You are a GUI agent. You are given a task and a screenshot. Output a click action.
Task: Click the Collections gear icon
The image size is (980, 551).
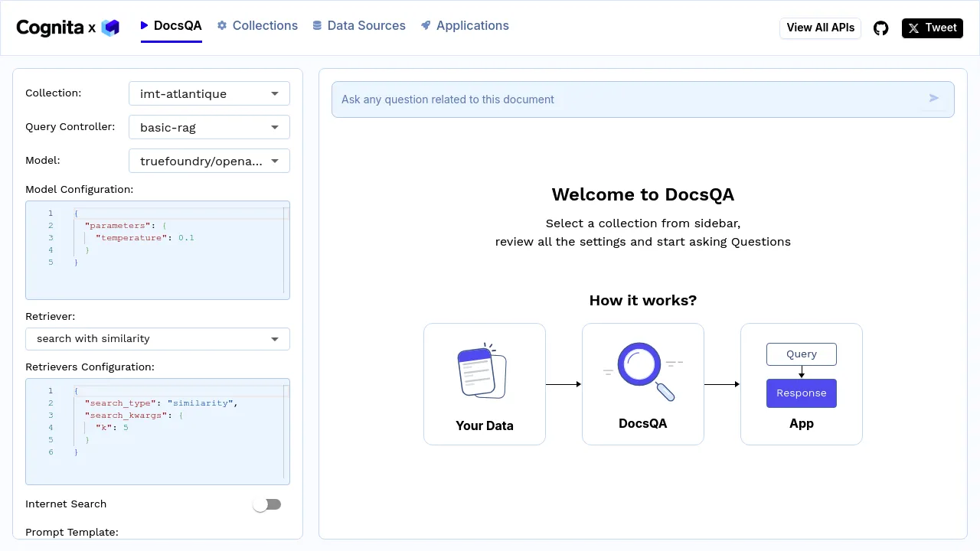coord(222,25)
